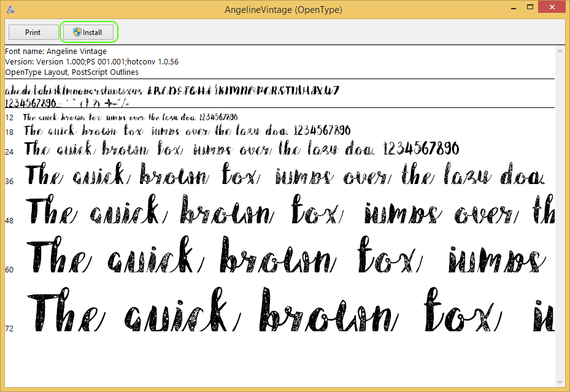Minimize the AngelineVintage font window

(514, 8)
